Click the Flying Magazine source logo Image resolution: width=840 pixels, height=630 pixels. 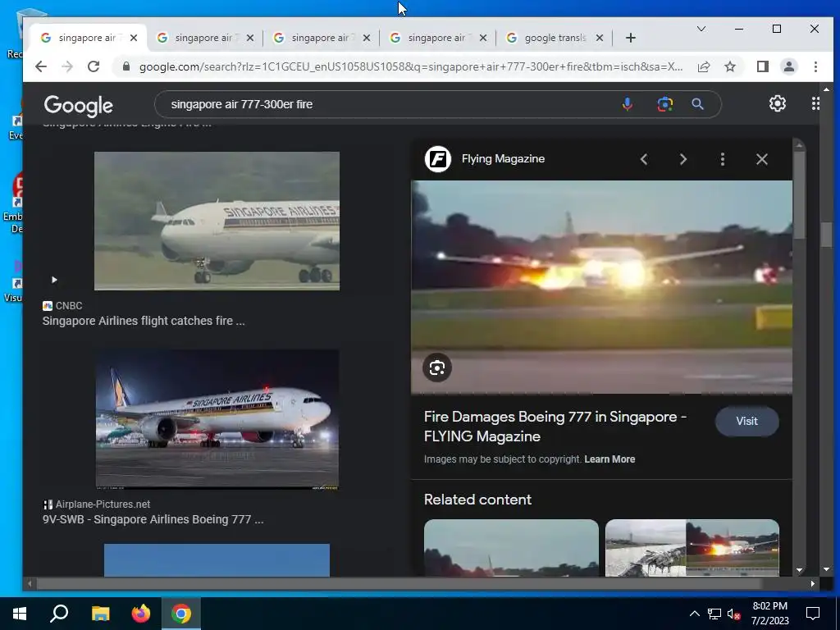coord(438,159)
